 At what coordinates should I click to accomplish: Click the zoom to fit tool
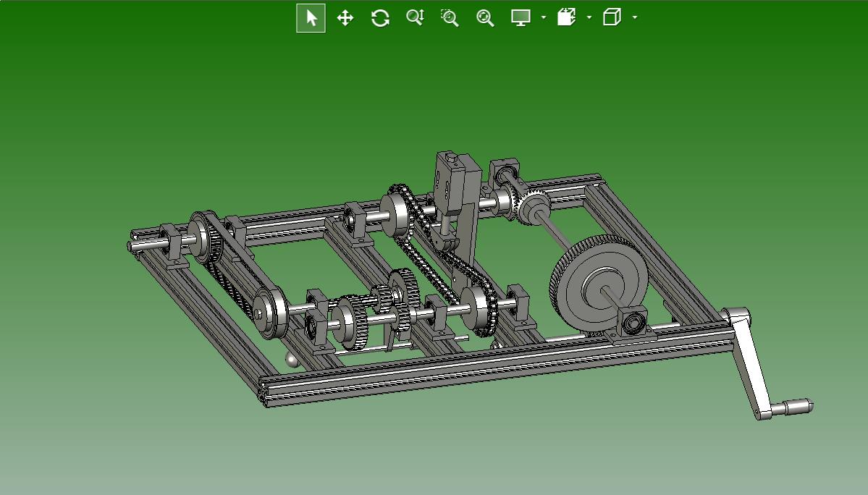click(485, 17)
